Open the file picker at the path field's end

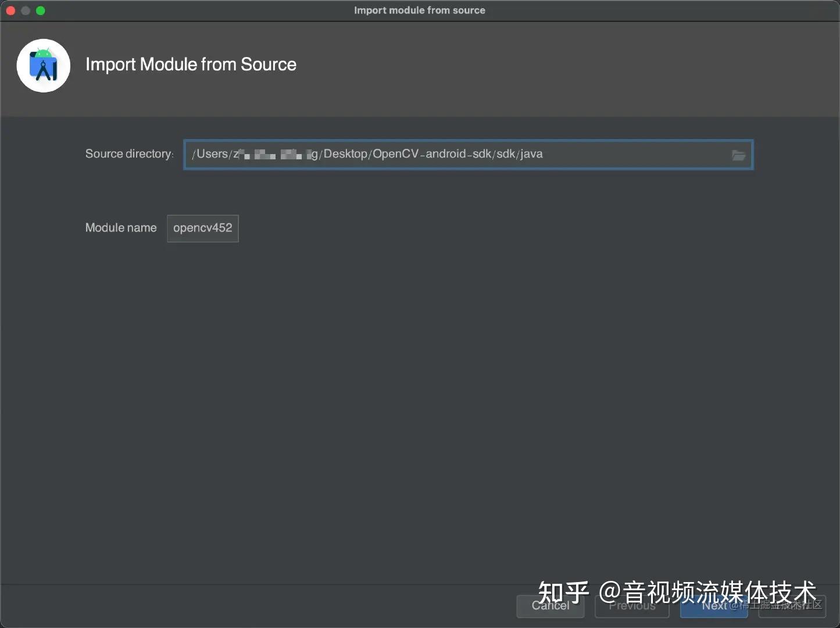pos(738,155)
